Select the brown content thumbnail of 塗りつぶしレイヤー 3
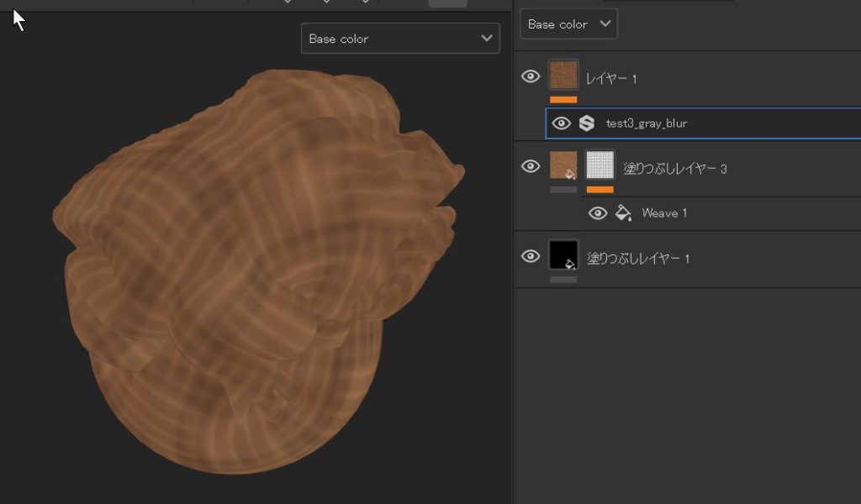 563,165
